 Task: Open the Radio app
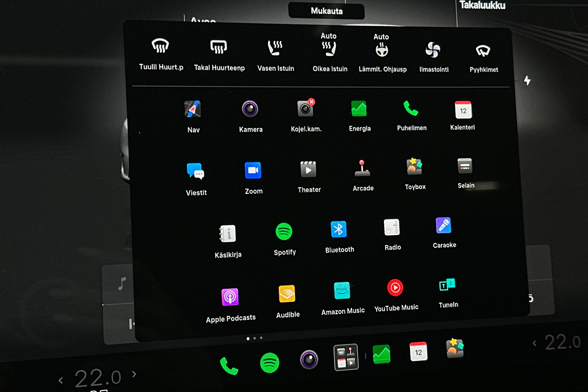(x=392, y=227)
